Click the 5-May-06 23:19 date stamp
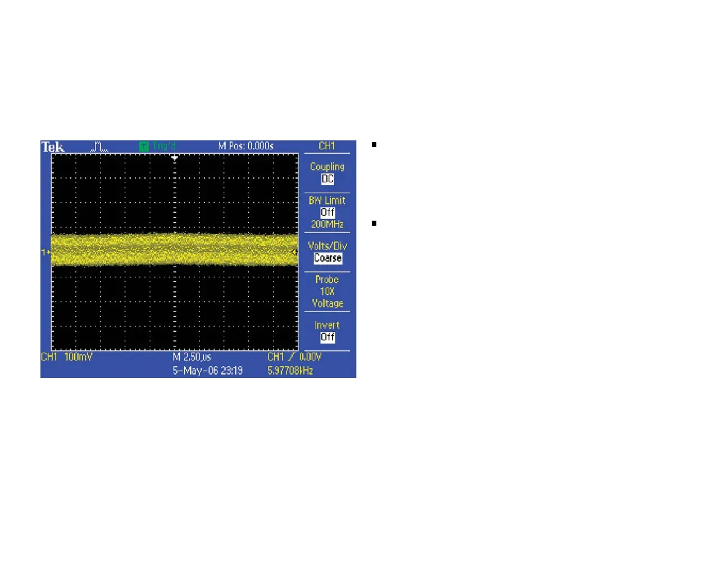The height and width of the screenshot is (566, 728). [x=207, y=371]
